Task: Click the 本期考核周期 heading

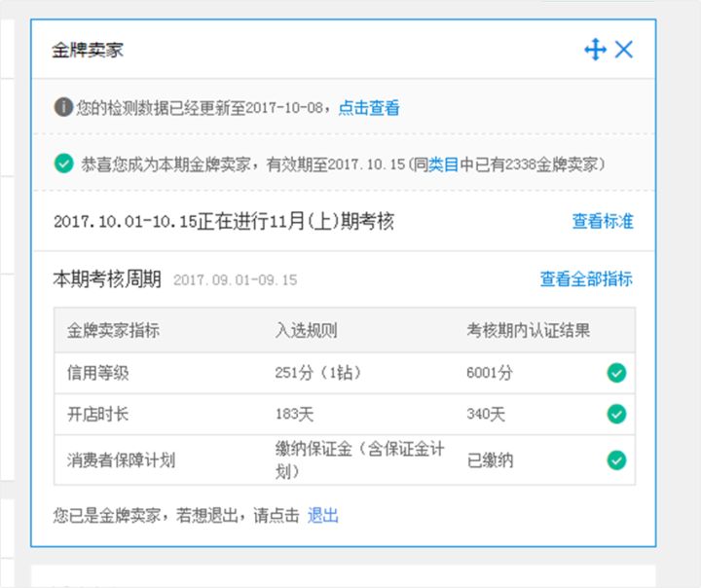Action: coord(107,279)
